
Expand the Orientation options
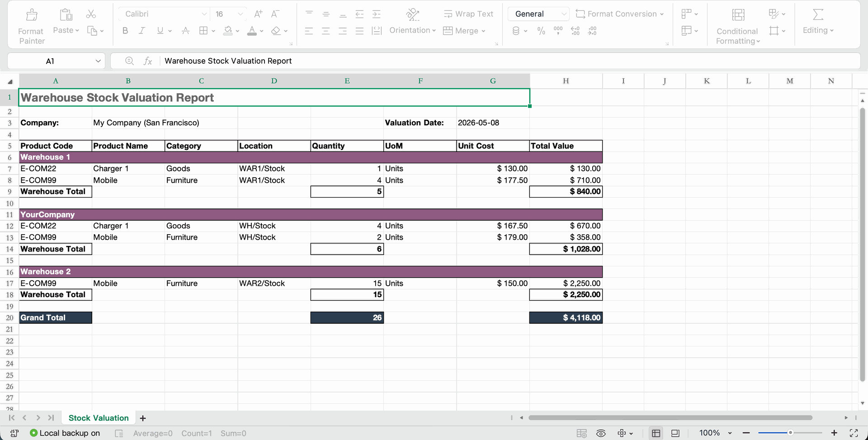pyautogui.click(x=434, y=31)
